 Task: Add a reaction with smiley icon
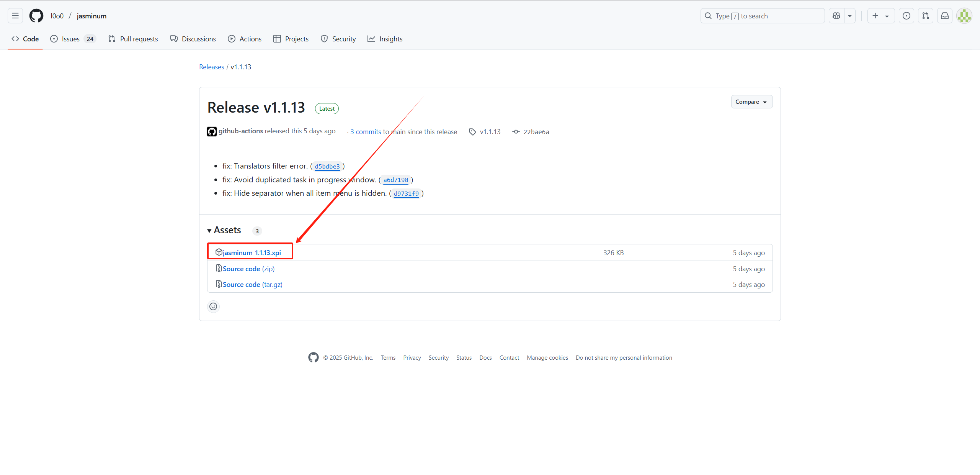pos(213,306)
